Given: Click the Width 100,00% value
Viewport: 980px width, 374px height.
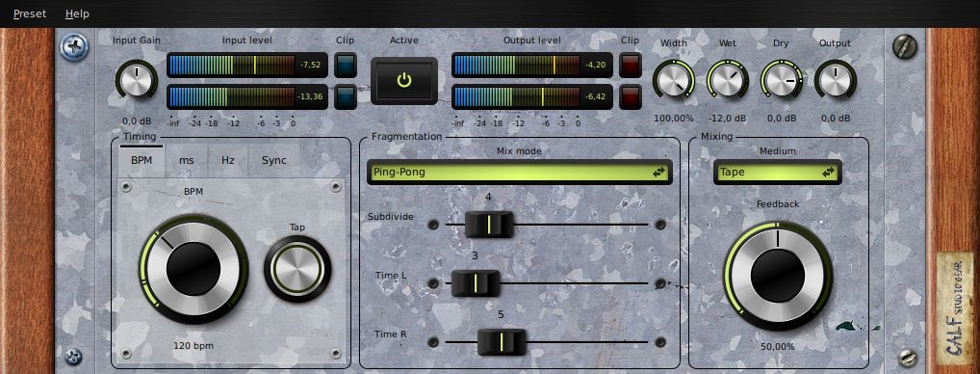Looking at the screenshot, I should click(674, 118).
